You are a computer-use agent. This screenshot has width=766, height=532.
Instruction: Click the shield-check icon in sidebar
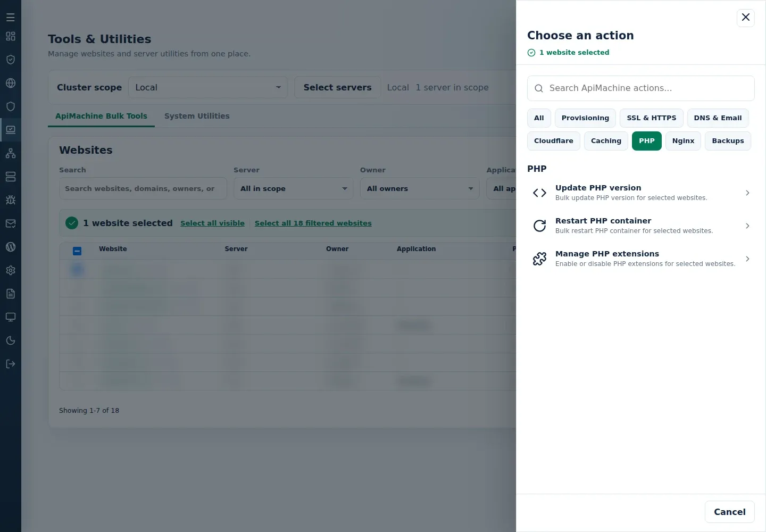coord(11,60)
